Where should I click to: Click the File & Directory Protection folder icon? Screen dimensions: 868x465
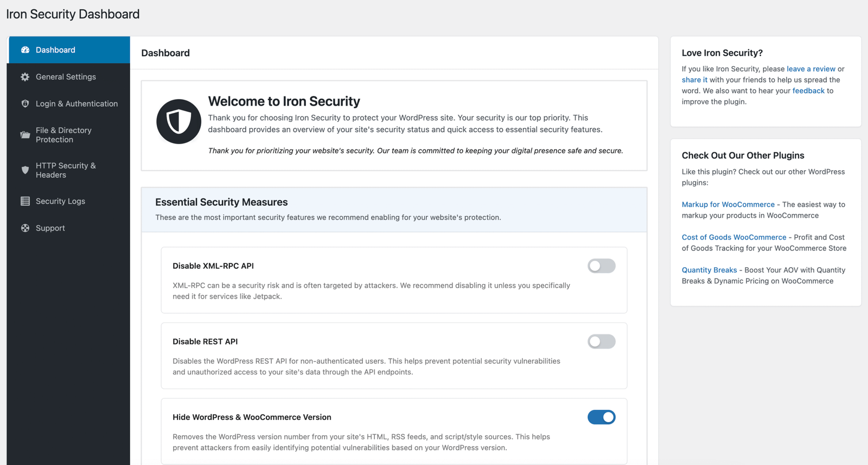pyautogui.click(x=25, y=135)
